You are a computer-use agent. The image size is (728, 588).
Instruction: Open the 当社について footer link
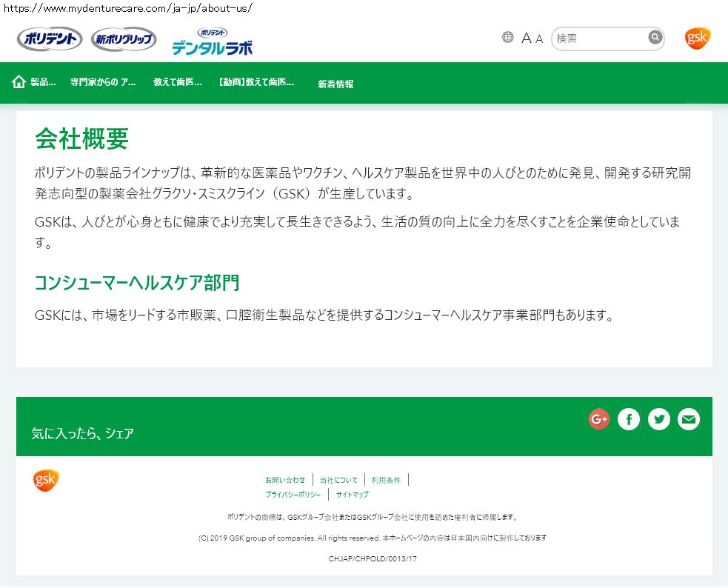tap(338, 480)
